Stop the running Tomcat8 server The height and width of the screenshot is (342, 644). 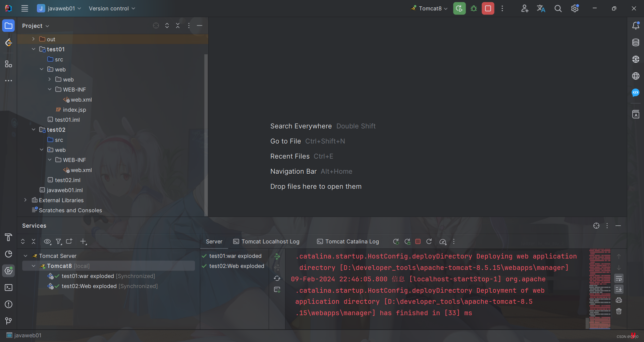[488, 8]
